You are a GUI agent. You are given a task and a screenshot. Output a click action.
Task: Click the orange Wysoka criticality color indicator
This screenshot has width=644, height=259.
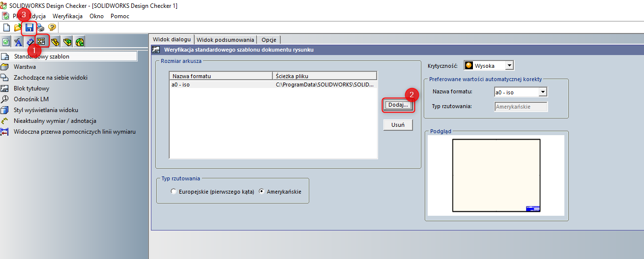pyautogui.click(x=468, y=65)
